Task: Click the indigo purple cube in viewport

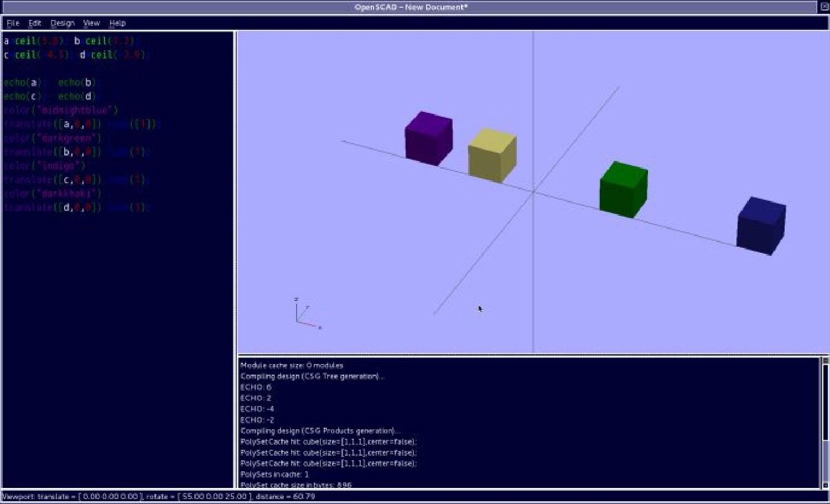Action: pos(428,138)
